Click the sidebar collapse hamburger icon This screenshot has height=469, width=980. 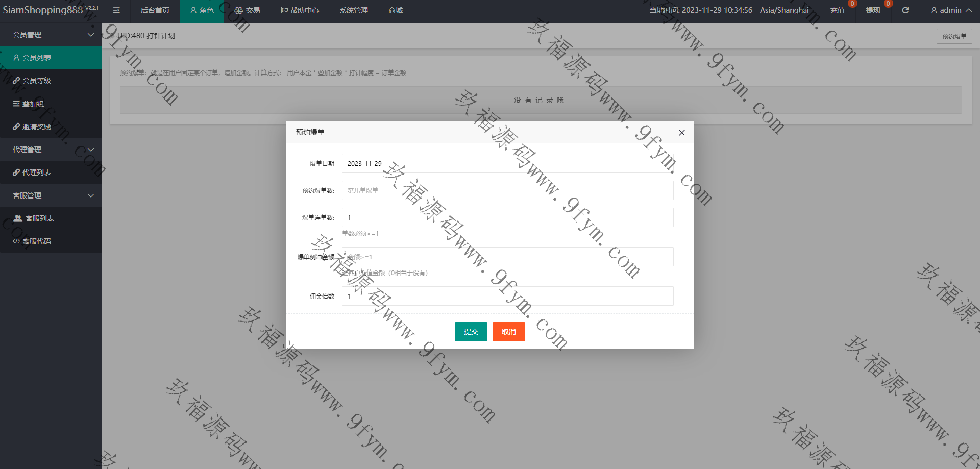coord(116,10)
